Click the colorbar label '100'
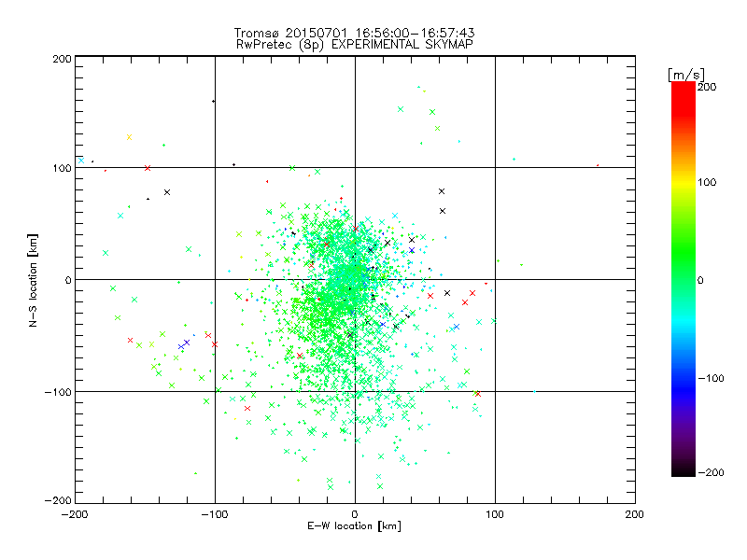Image resolution: width=747 pixels, height=560 pixels. click(707, 182)
